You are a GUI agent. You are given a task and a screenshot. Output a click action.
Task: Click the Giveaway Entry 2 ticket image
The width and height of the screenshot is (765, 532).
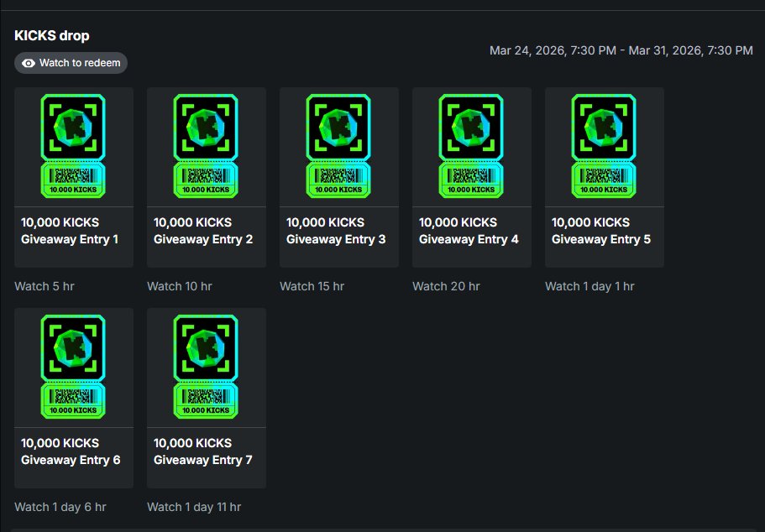(206, 146)
